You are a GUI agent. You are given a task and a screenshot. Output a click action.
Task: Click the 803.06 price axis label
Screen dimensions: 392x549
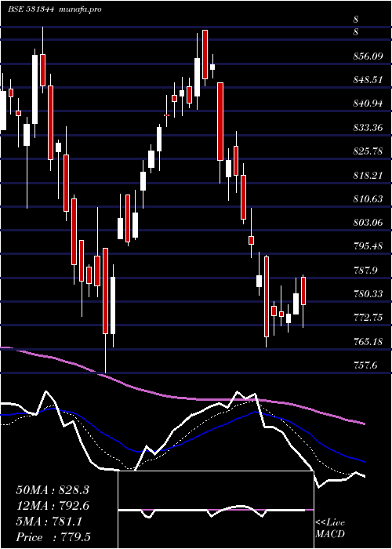368,222
